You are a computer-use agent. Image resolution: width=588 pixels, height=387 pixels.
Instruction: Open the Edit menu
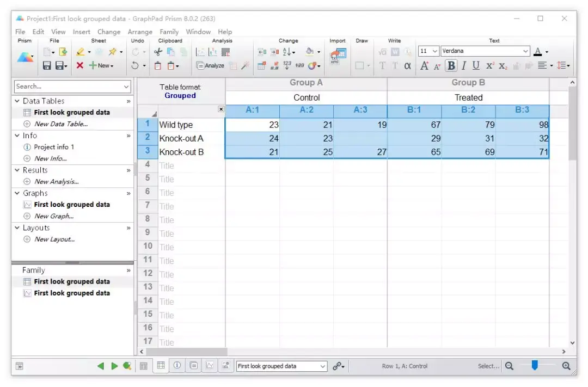click(38, 32)
